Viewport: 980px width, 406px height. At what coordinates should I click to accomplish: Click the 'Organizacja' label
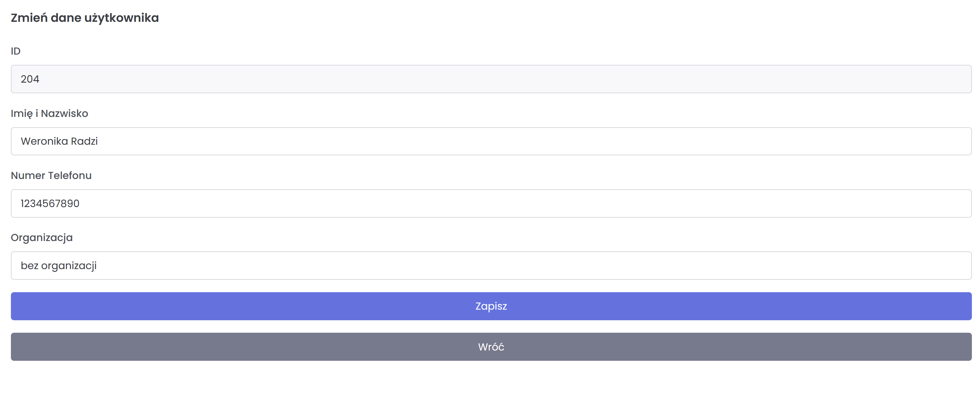tap(41, 238)
